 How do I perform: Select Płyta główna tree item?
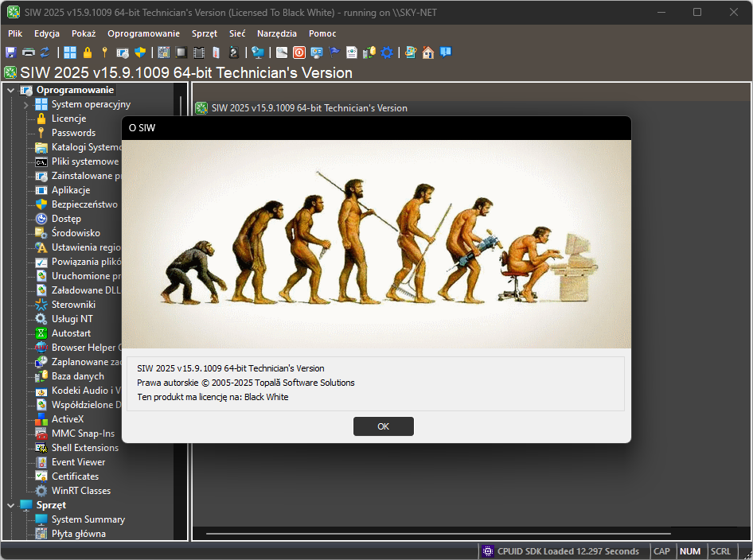click(78, 534)
